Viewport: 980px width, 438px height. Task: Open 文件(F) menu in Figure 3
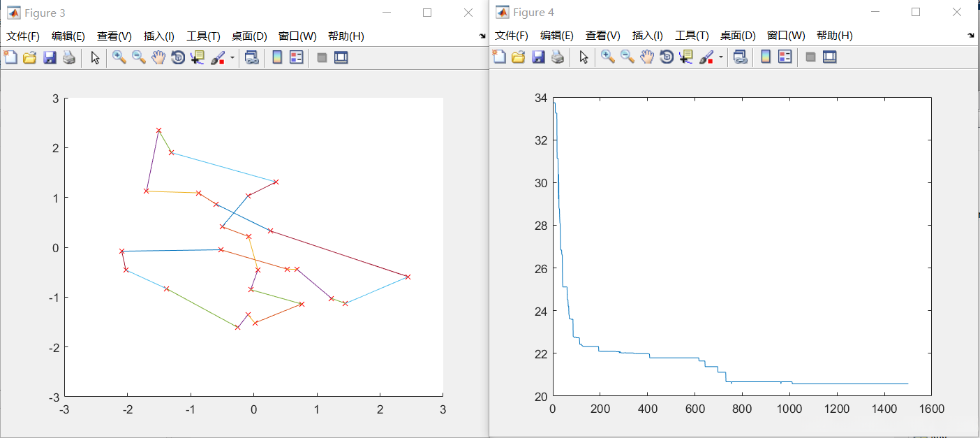point(23,36)
